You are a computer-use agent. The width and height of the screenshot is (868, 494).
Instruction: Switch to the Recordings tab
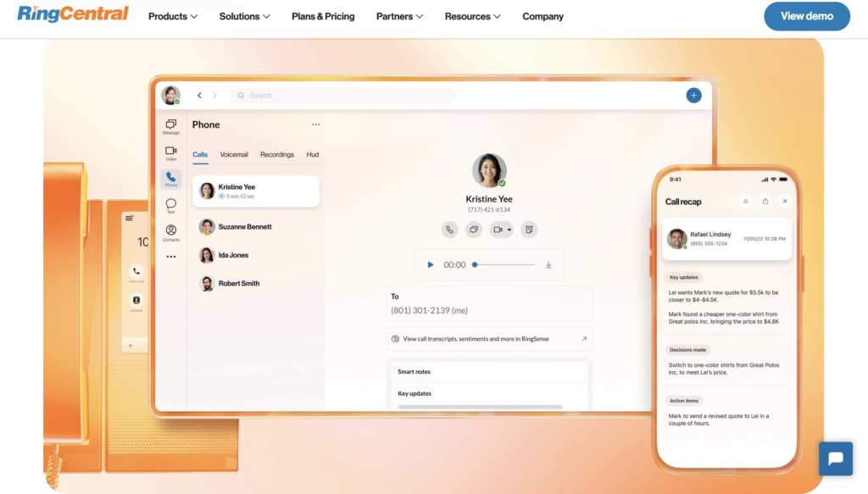click(277, 155)
